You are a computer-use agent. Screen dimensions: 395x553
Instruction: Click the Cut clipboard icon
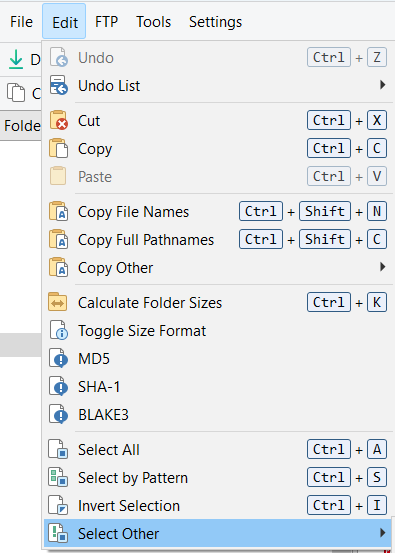click(x=58, y=121)
